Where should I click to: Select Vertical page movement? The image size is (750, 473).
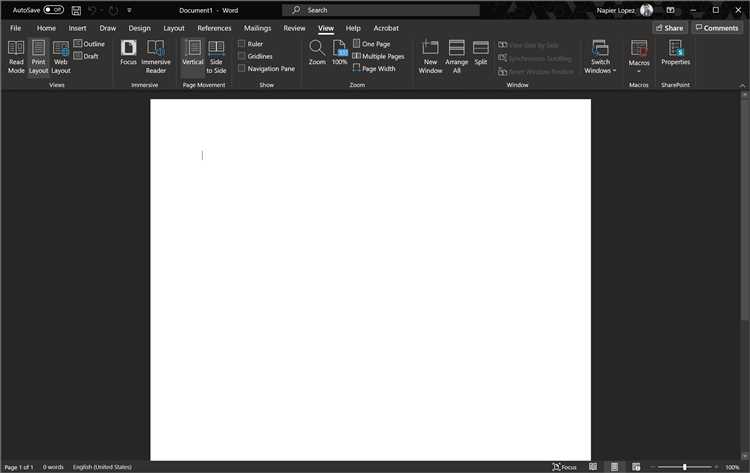193,57
